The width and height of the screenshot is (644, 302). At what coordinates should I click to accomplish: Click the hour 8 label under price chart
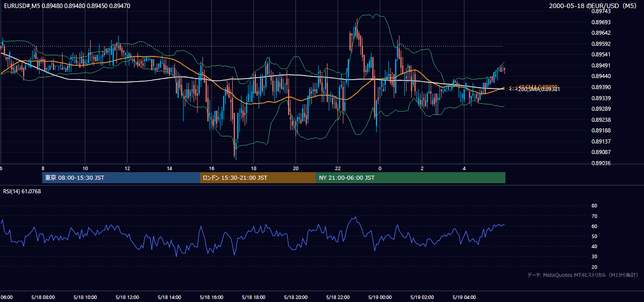click(x=43, y=168)
